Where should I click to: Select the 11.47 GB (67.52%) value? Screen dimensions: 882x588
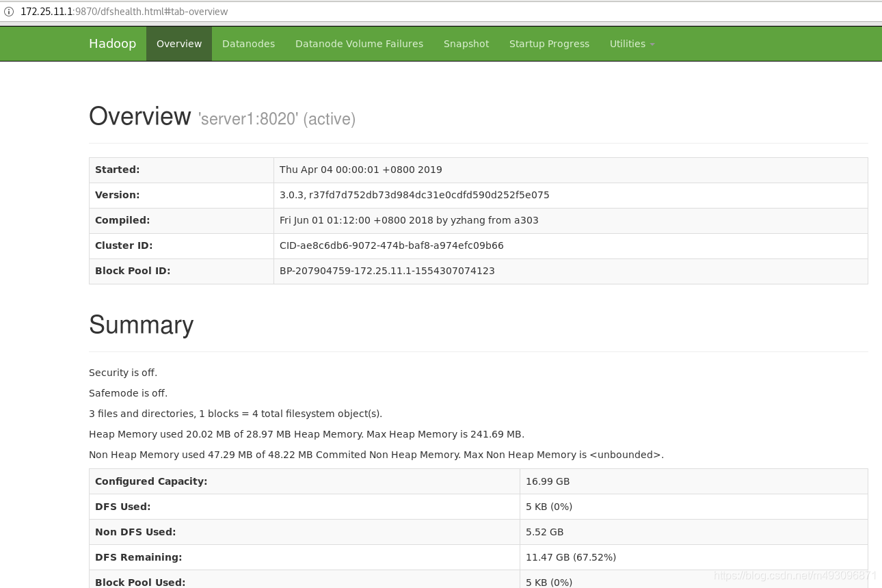coord(571,557)
